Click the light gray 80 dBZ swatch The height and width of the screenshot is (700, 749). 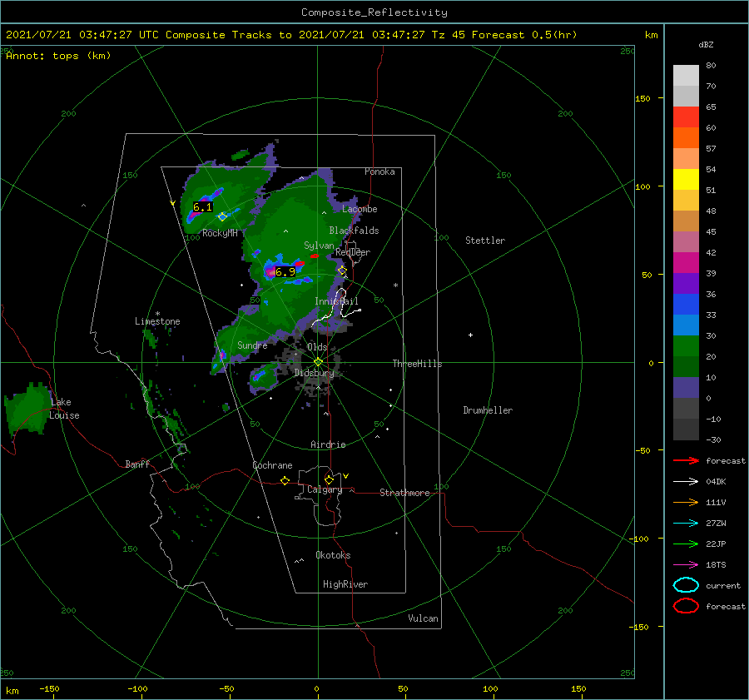pyautogui.click(x=686, y=75)
